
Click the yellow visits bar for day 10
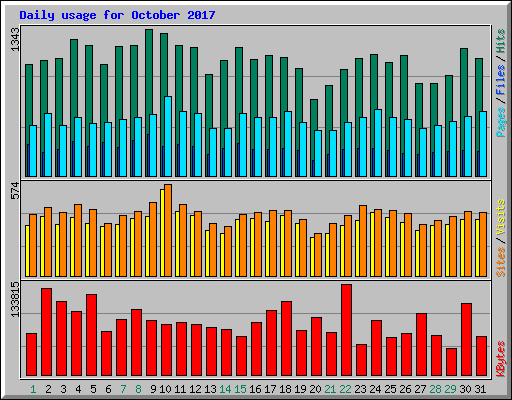[x=162, y=233]
